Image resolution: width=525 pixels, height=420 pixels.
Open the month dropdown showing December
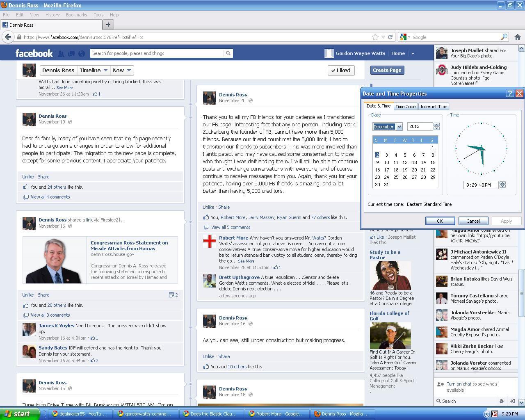click(x=399, y=127)
